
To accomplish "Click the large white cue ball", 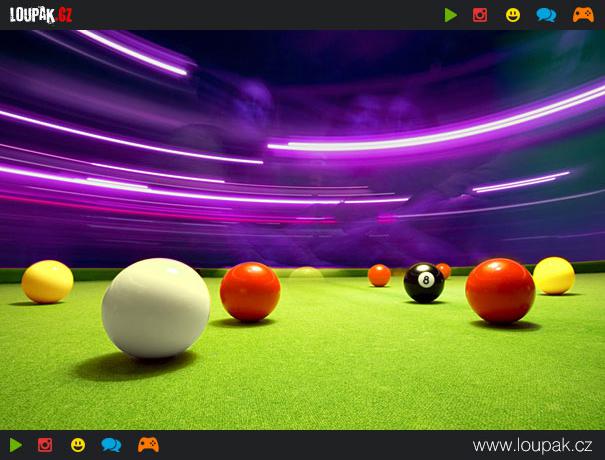I will pyautogui.click(x=155, y=307).
